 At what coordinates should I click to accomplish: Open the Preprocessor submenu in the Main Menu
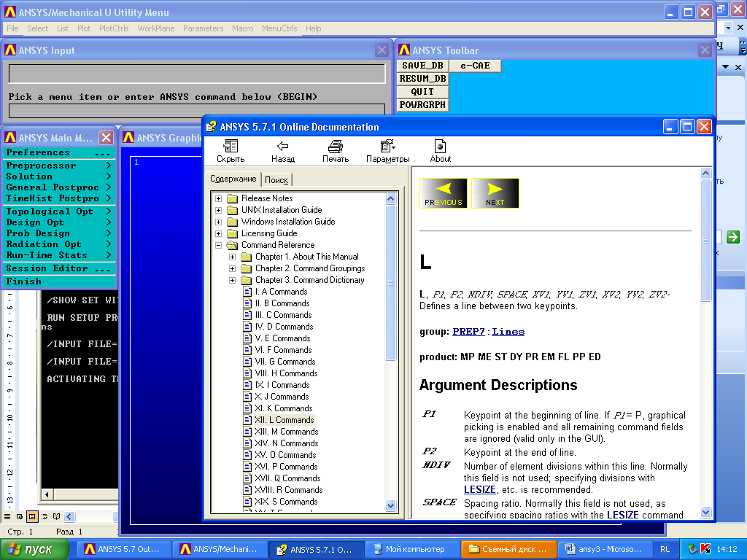(59, 166)
